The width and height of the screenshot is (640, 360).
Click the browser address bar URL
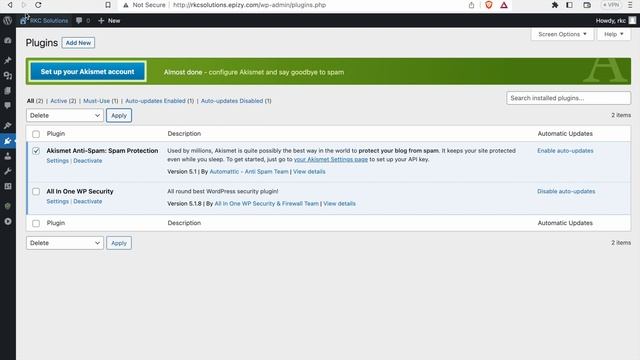point(249,5)
